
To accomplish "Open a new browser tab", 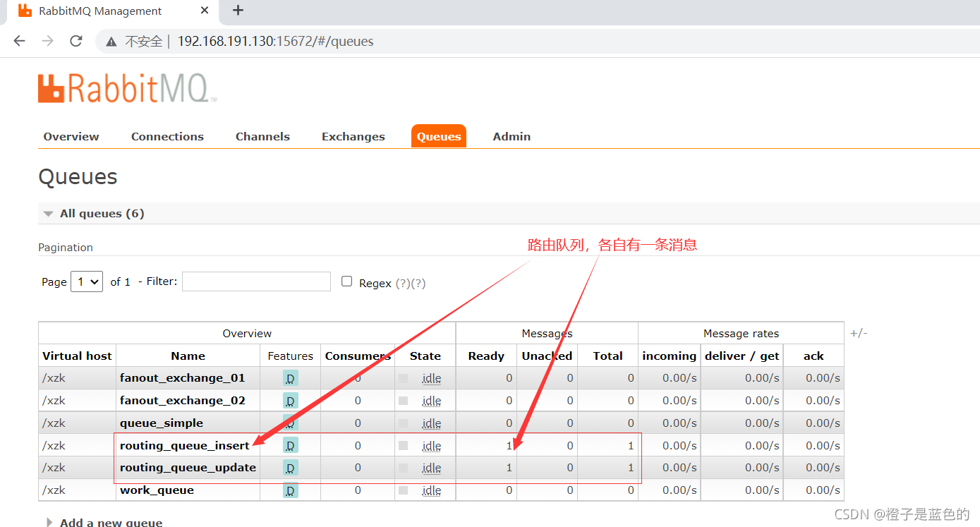I will click(x=238, y=11).
